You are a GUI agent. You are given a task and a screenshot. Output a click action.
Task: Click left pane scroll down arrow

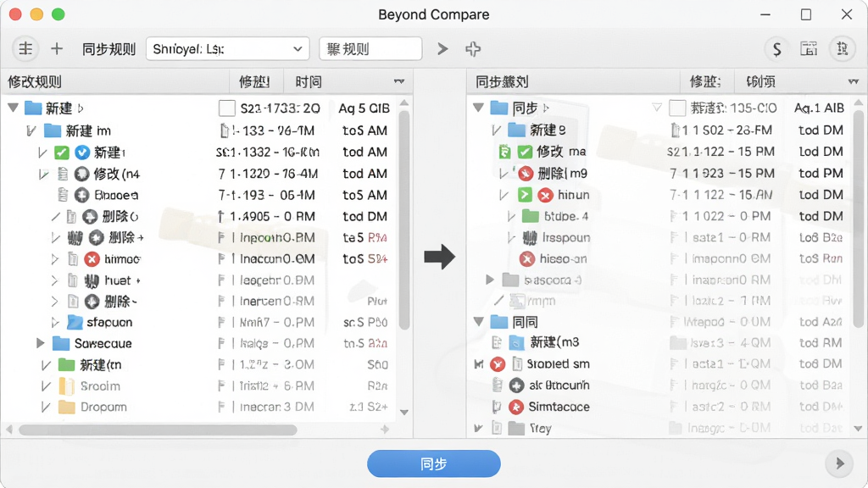pyautogui.click(x=404, y=413)
